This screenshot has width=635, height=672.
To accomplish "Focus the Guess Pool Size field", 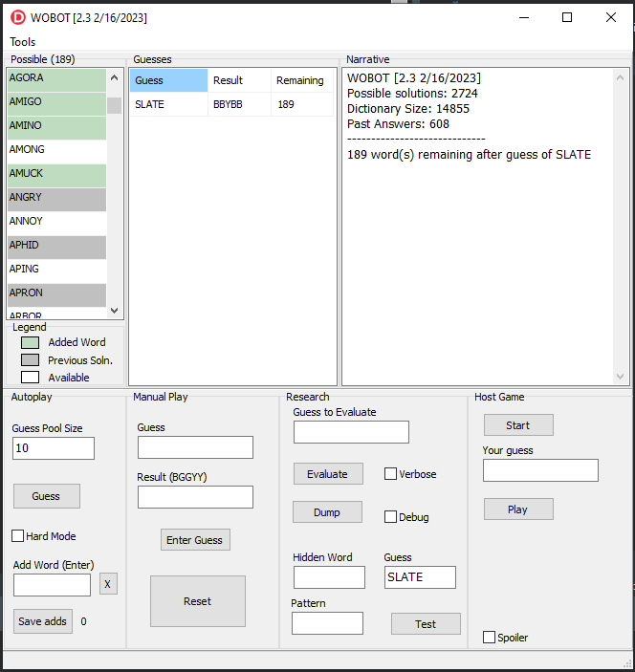I will pyautogui.click(x=54, y=448).
